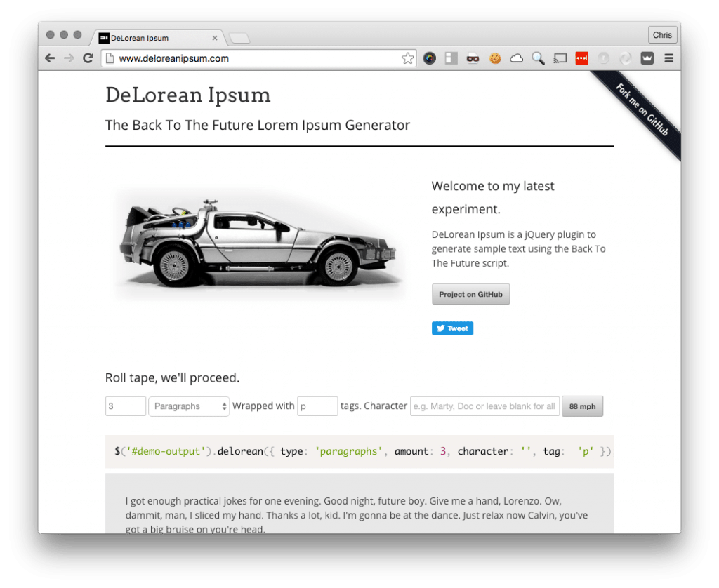
Task: Click the address bar URL
Action: click(174, 58)
